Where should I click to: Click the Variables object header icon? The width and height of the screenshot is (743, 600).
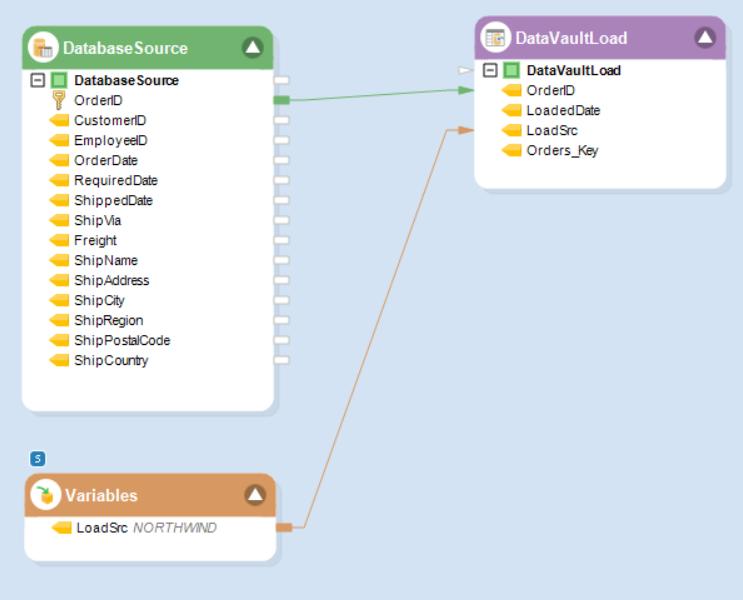click(44, 495)
